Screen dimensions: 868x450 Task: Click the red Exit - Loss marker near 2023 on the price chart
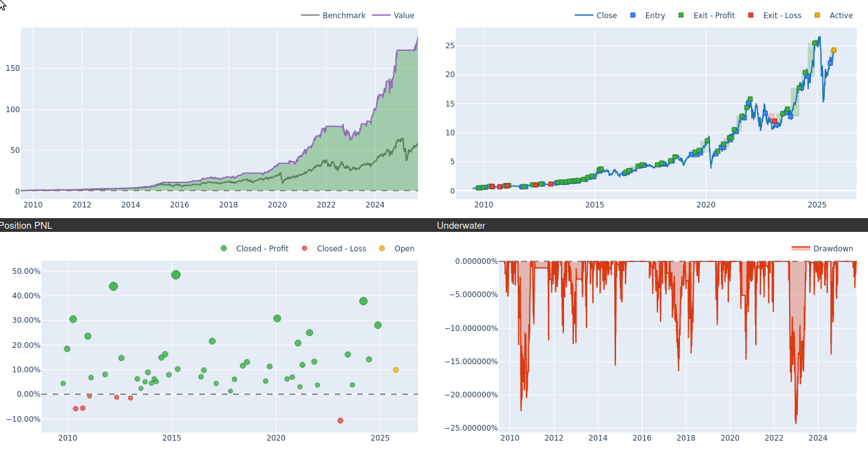pyautogui.click(x=775, y=121)
